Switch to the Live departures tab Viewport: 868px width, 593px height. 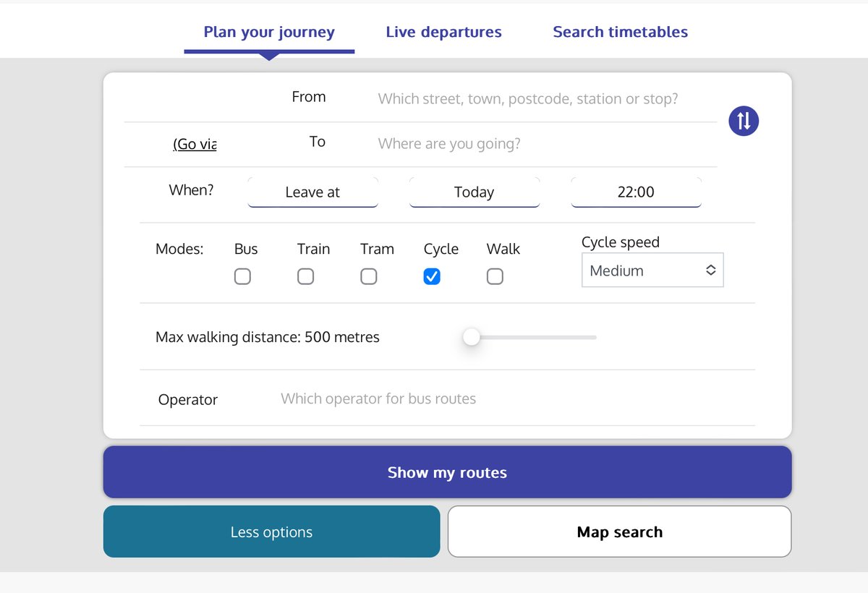click(x=443, y=32)
